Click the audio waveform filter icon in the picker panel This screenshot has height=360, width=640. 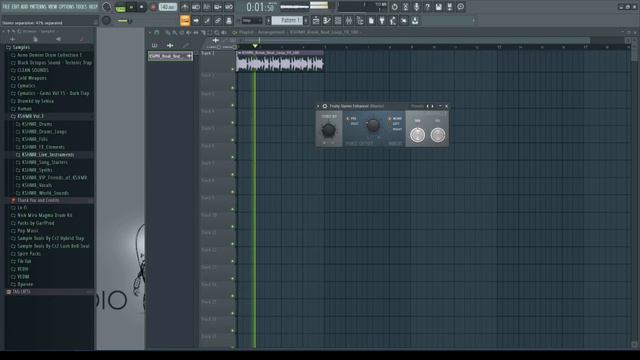[170, 45]
